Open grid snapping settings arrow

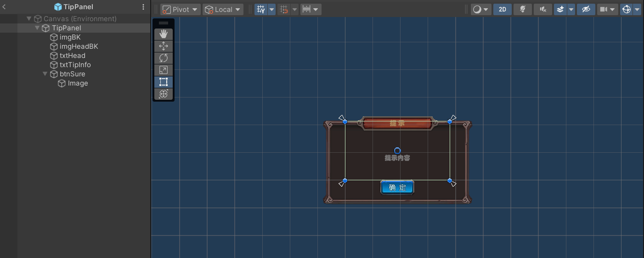click(294, 10)
